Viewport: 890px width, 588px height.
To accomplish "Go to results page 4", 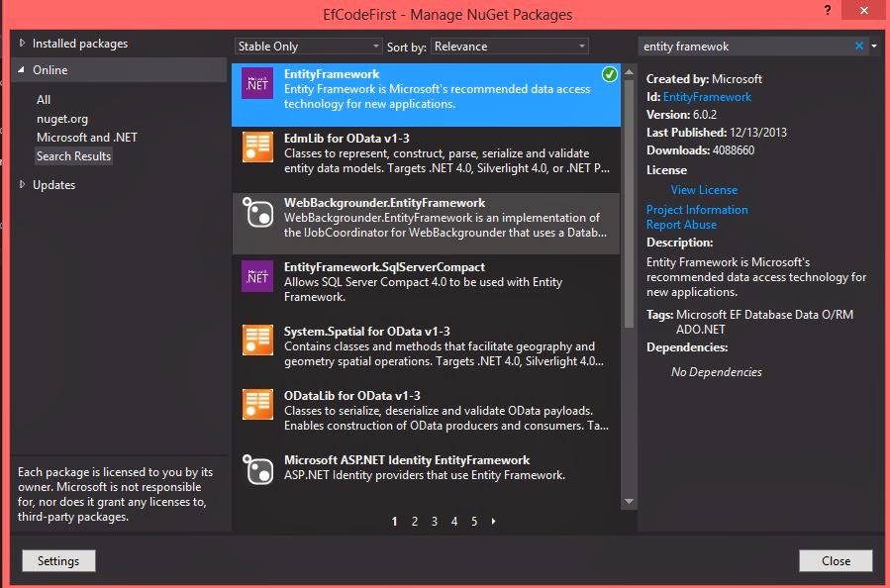I will (454, 521).
